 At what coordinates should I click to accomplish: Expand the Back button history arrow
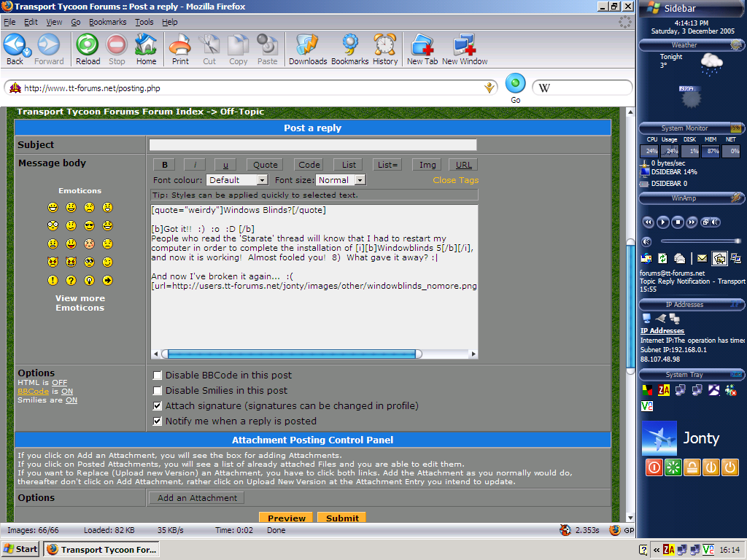coord(27,52)
